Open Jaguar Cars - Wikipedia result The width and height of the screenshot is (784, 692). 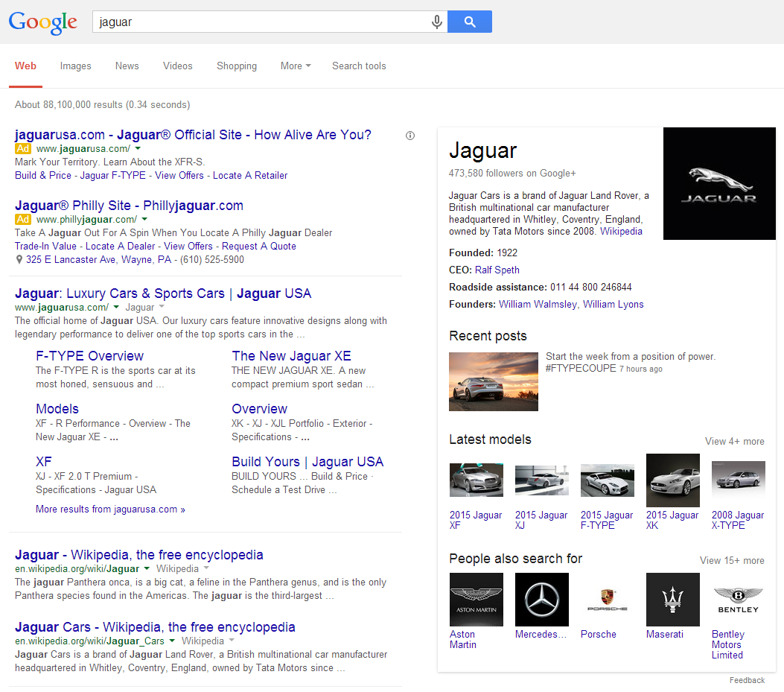coord(155,627)
